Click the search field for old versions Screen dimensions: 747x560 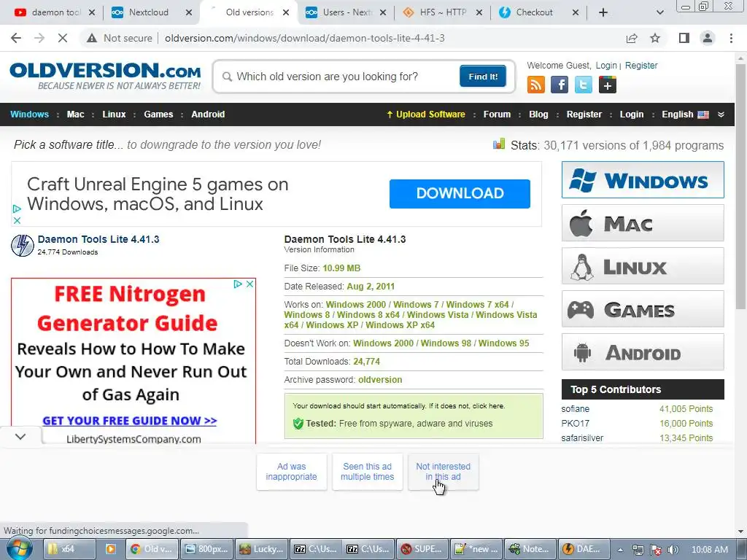pos(338,76)
